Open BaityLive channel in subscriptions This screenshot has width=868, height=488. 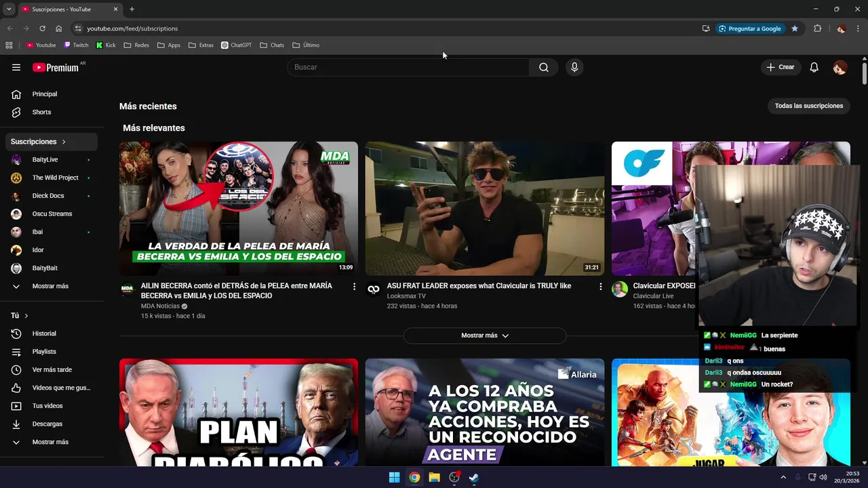(x=52, y=159)
